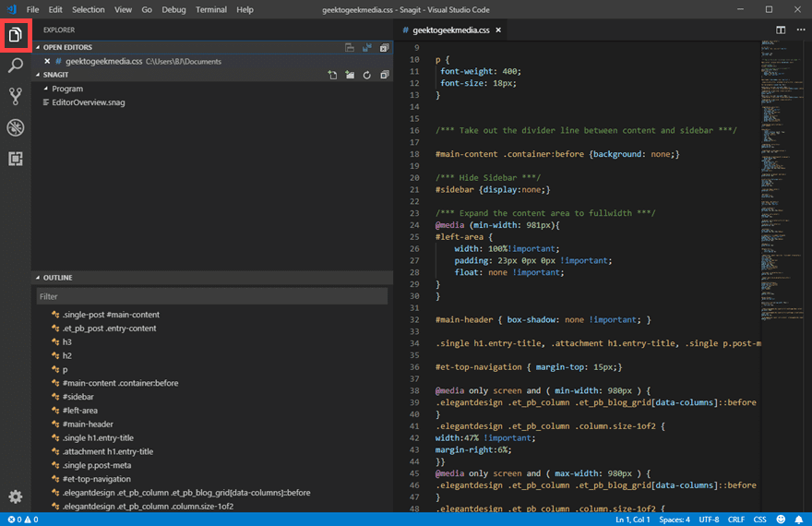Select #main-header in the outline

(212, 424)
